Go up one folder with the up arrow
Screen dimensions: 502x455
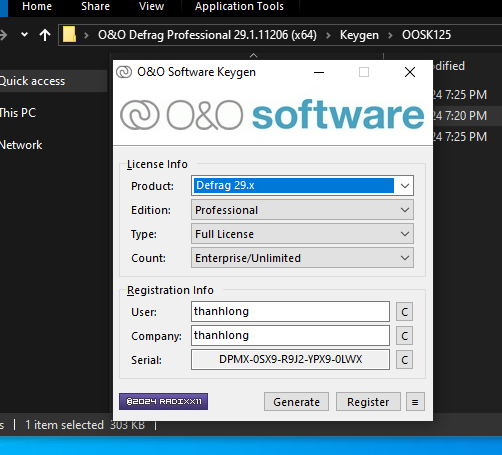point(45,35)
